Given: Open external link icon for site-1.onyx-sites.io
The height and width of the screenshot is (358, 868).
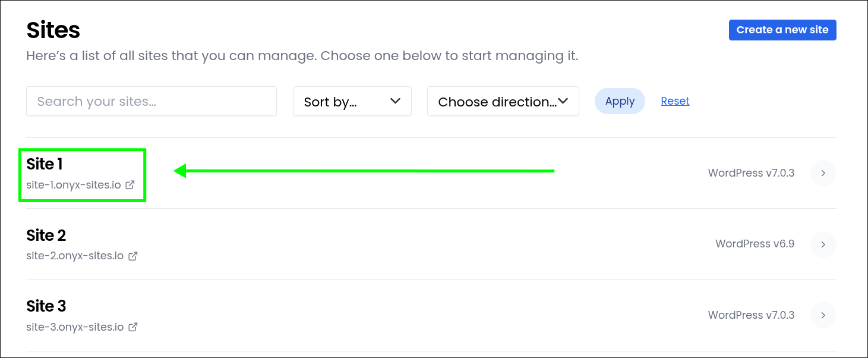Looking at the screenshot, I should (130, 185).
